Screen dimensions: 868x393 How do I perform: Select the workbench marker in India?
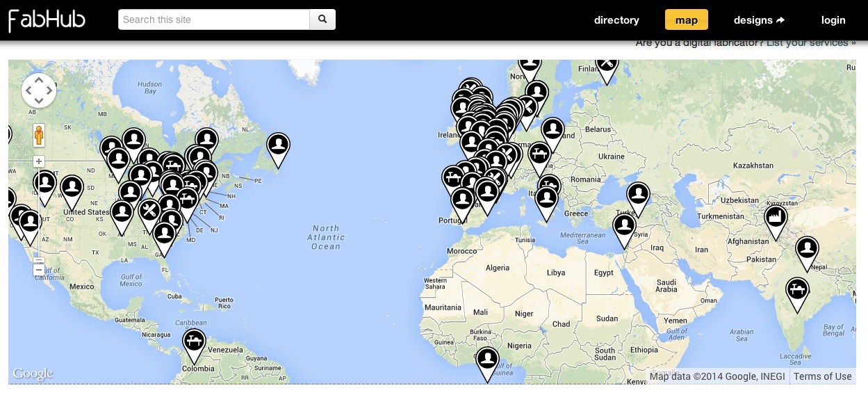(797, 289)
